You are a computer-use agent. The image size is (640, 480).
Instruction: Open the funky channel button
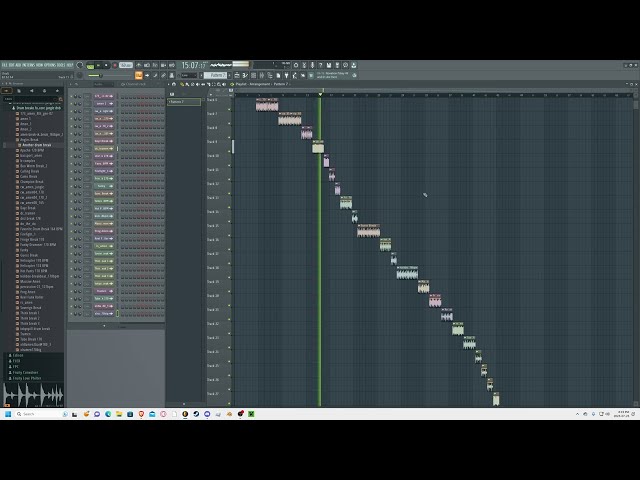104,186
